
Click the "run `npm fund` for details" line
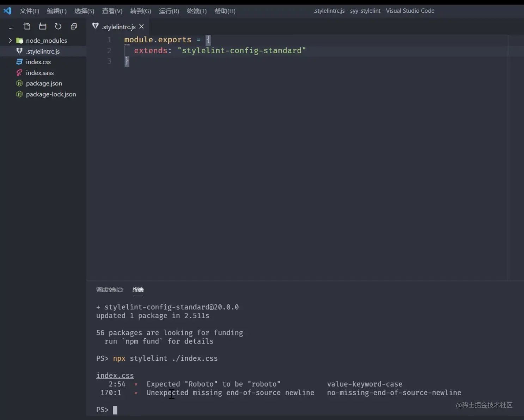(159, 341)
